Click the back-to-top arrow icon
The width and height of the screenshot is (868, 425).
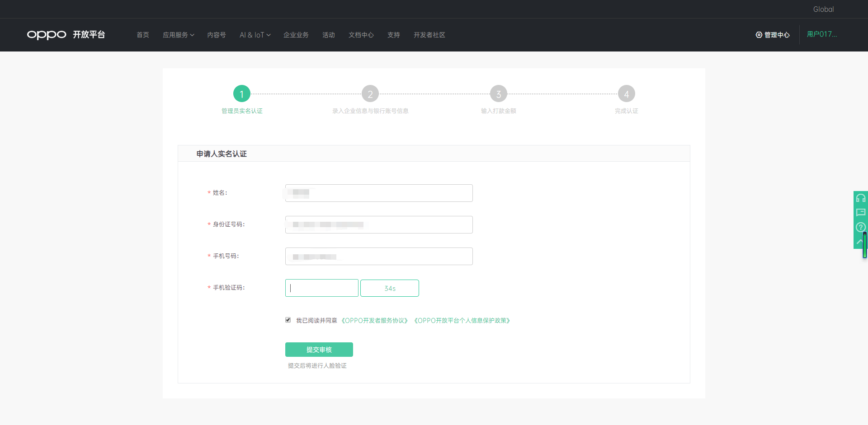(859, 242)
